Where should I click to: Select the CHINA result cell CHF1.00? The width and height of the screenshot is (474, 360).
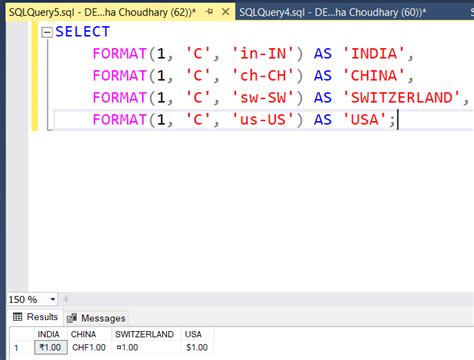89,348
